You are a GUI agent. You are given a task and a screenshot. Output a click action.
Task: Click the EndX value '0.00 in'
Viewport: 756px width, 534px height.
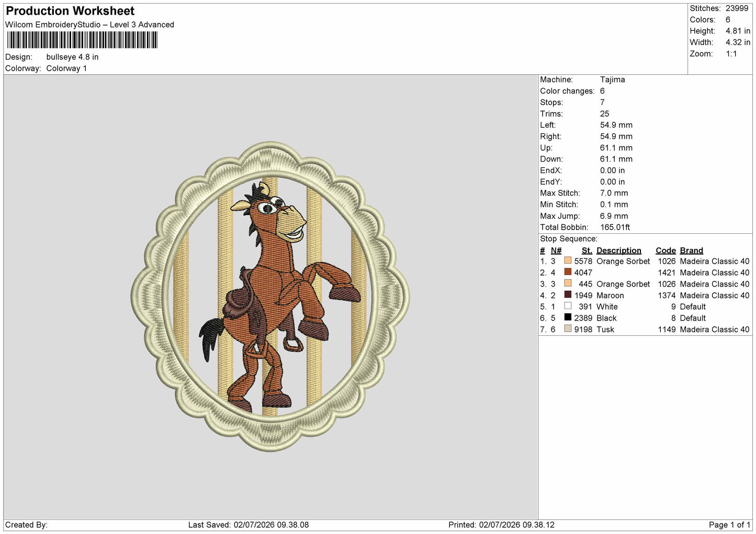click(613, 171)
